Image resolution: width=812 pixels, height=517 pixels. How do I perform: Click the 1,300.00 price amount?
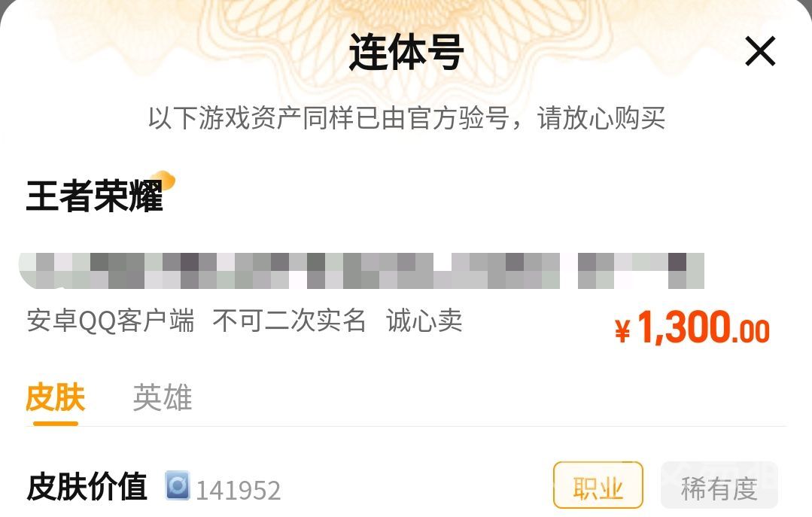[703, 327]
